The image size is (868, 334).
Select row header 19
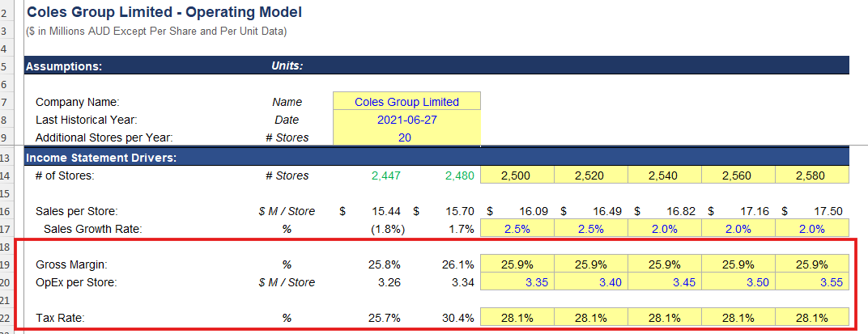pos(5,264)
